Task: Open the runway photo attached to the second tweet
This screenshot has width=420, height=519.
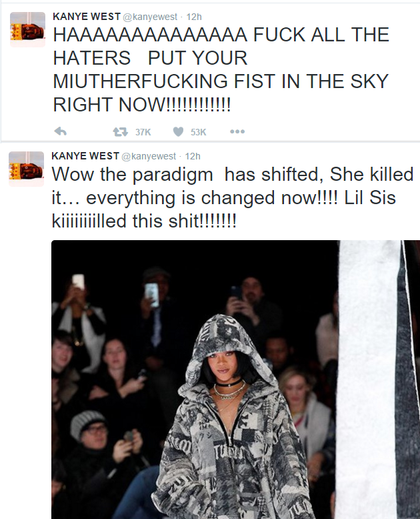Action: 235,380
